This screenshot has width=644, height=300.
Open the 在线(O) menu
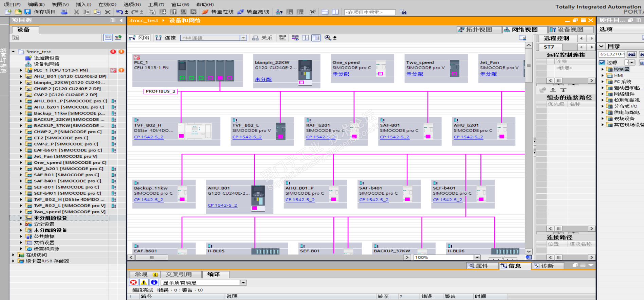107,4
